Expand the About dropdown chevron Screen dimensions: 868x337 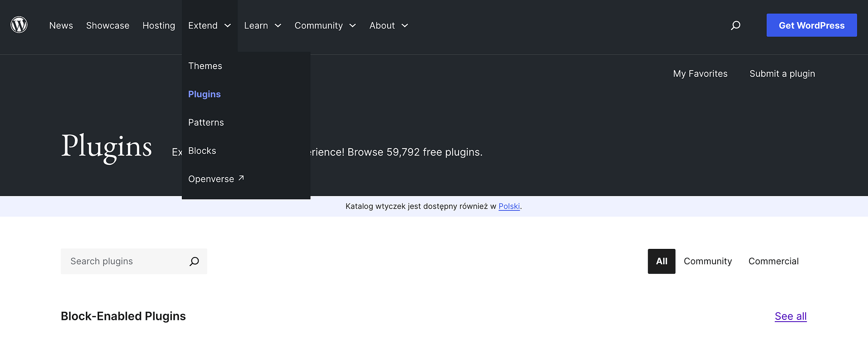405,26
